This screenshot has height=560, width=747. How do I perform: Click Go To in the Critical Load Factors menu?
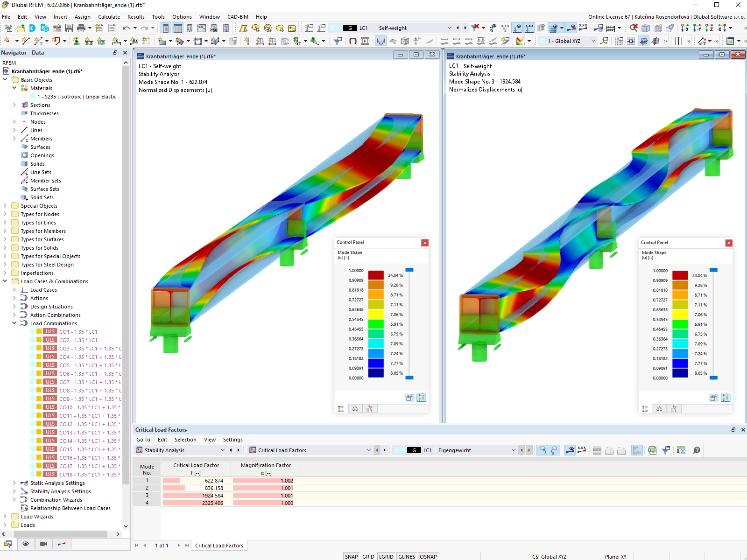tap(143, 440)
